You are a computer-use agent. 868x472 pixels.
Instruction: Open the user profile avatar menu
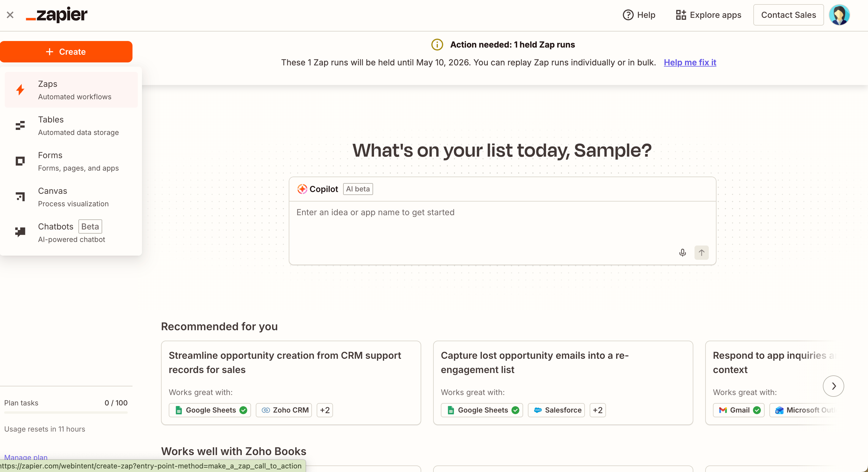[x=839, y=15]
